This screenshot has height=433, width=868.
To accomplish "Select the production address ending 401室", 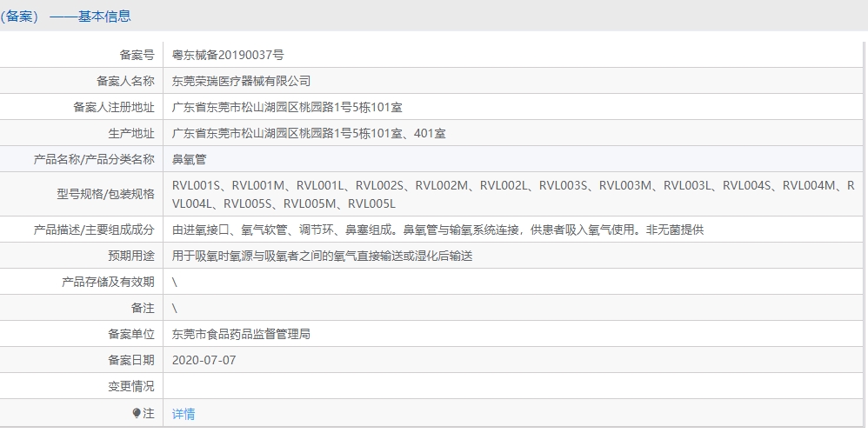I will coord(309,133).
